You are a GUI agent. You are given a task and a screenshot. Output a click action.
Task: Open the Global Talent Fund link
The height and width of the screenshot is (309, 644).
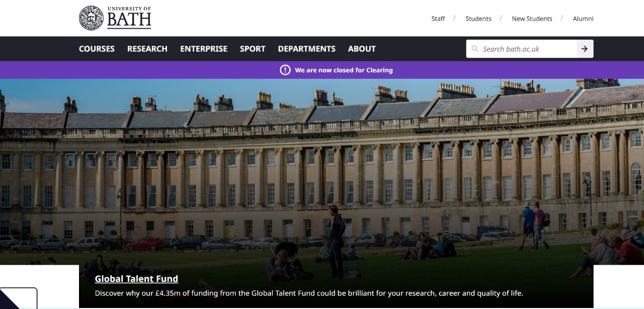136,279
